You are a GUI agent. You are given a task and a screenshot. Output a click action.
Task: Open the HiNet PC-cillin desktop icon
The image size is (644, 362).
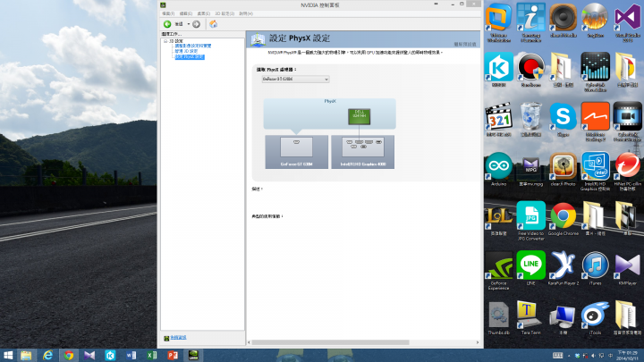627,171
